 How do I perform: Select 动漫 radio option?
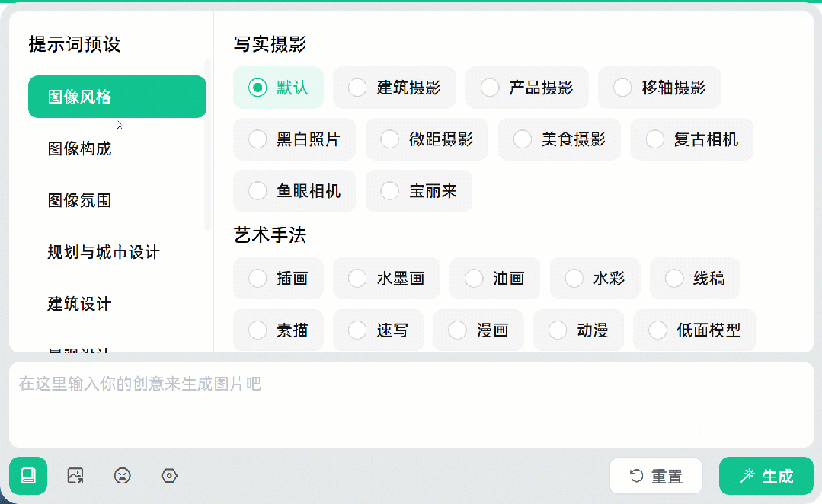pyautogui.click(x=579, y=330)
